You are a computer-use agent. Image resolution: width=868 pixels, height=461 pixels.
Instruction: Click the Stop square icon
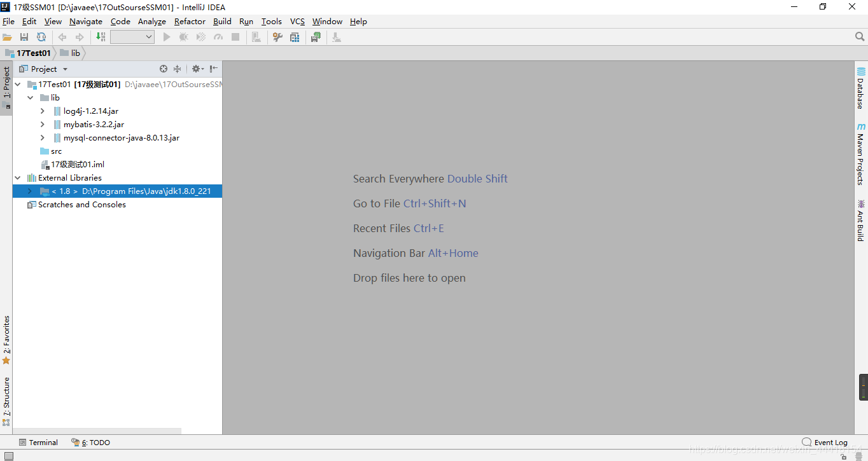[235, 38]
